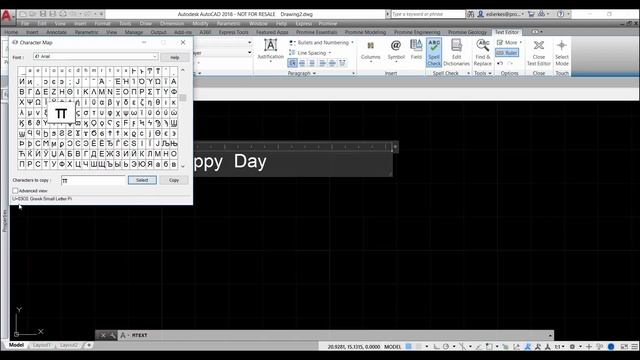This screenshot has width=640, height=360.
Task: Click Character Map scrollbar thumb
Action: click(183, 98)
